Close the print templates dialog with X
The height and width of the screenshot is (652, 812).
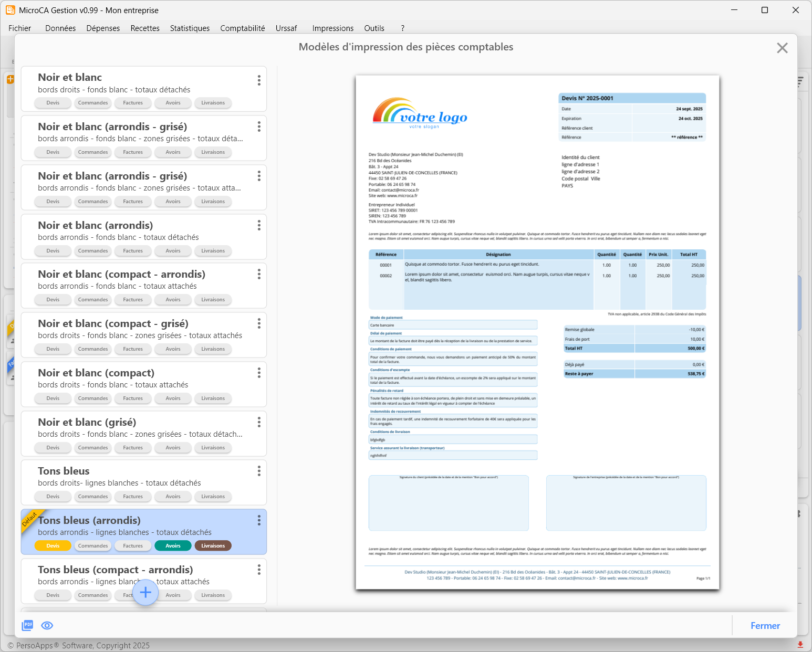(782, 48)
